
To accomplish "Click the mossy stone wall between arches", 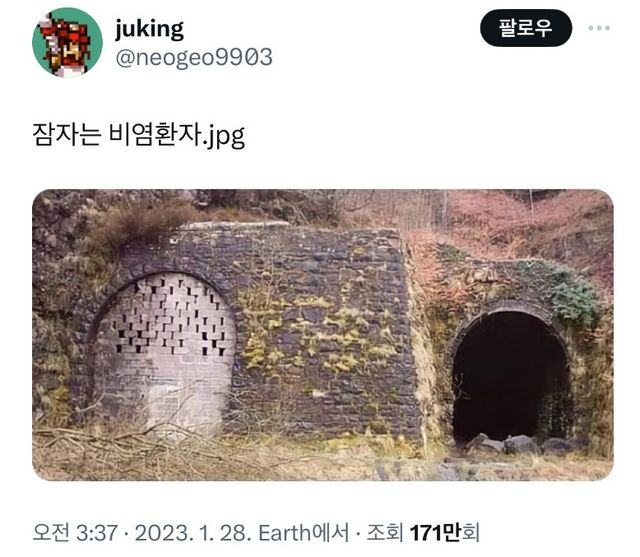I will pyautogui.click(x=322, y=326).
